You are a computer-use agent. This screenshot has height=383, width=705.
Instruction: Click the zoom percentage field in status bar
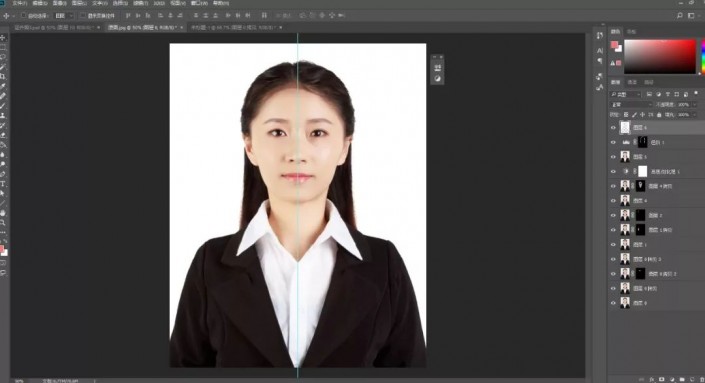19,381
